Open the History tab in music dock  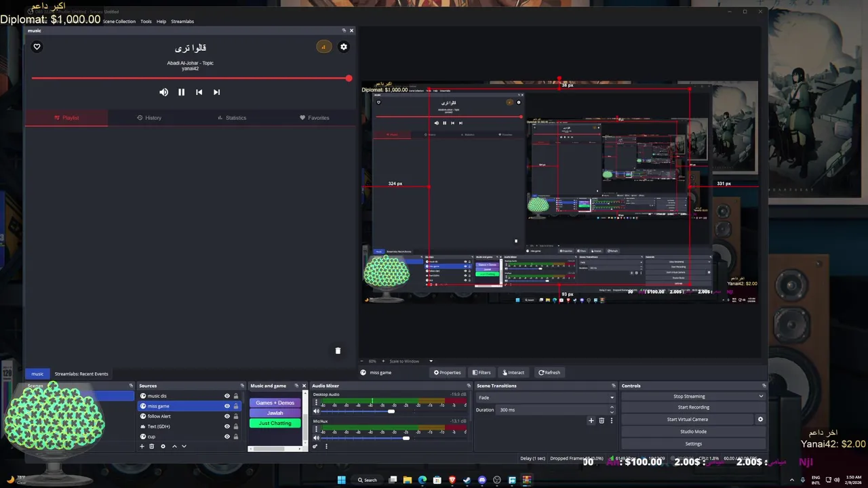click(x=149, y=118)
